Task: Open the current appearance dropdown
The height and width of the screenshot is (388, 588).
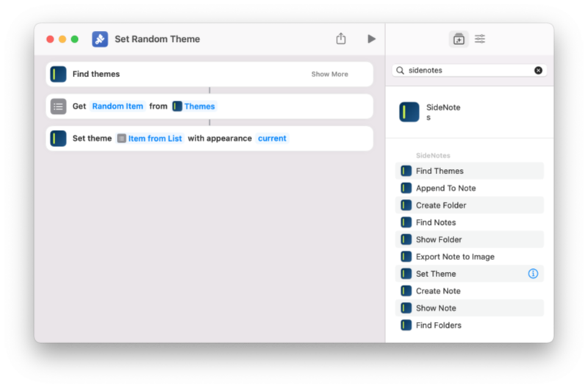Action: (x=272, y=138)
